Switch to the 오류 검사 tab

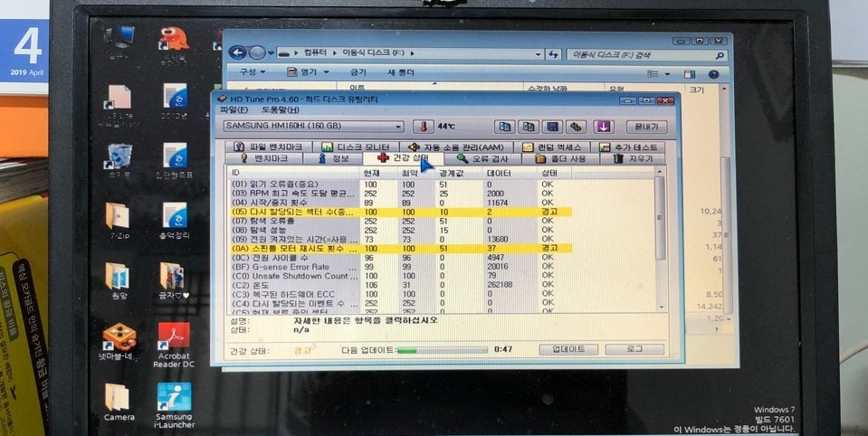click(482, 159)
